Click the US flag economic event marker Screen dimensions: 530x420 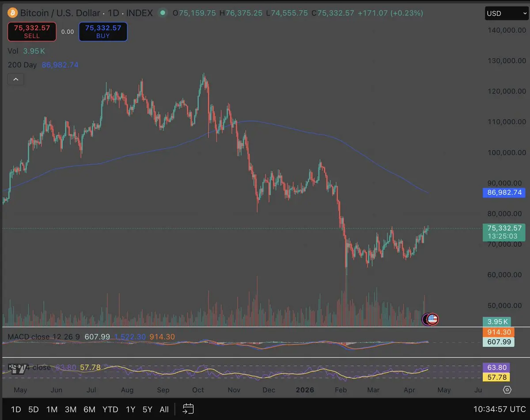tap(433, 319)
